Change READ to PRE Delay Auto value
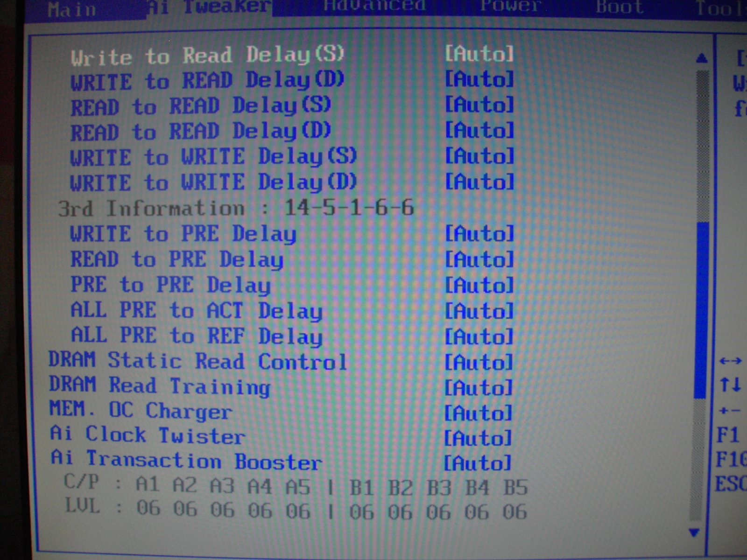This screenshot has height=560, width=747. 479,259
